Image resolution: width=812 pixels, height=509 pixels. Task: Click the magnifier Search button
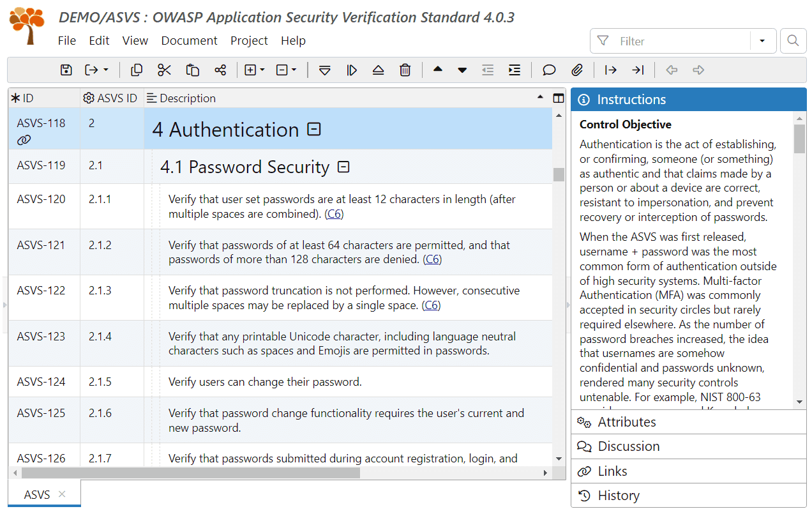coord(793,41)
